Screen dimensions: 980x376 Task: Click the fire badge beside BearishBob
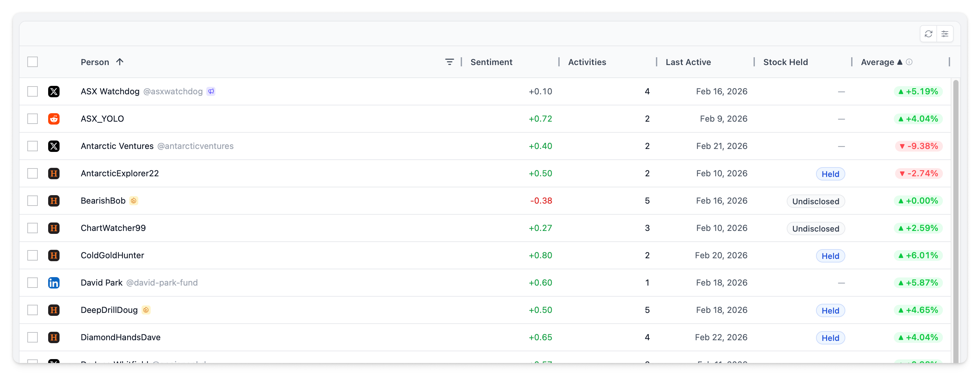[x=133, y=201]
